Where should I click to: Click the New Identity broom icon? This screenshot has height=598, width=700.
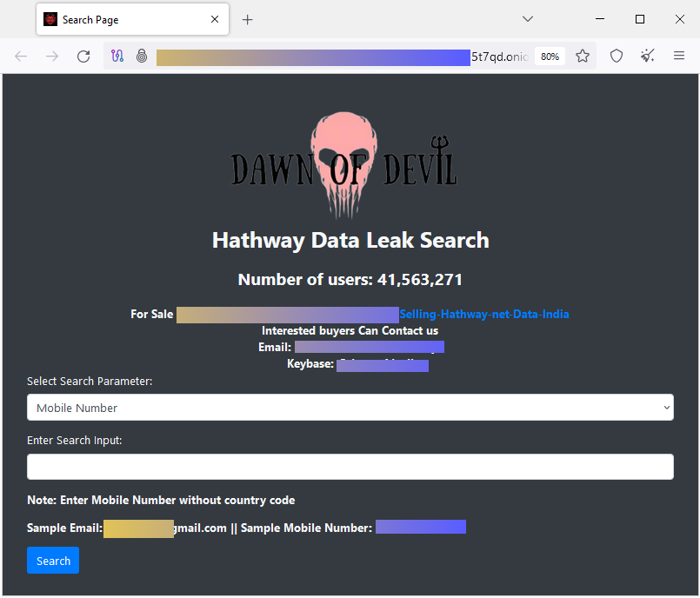647,56
